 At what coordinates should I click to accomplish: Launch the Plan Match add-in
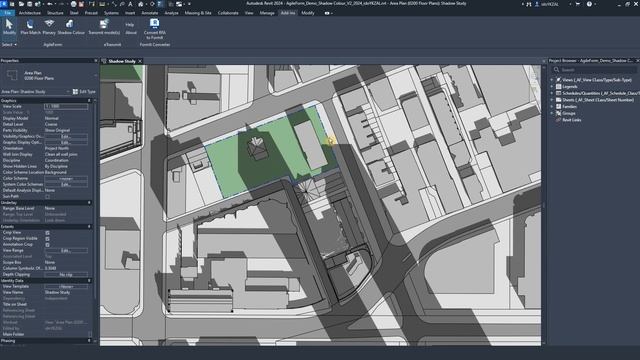[x=30, y=27]
